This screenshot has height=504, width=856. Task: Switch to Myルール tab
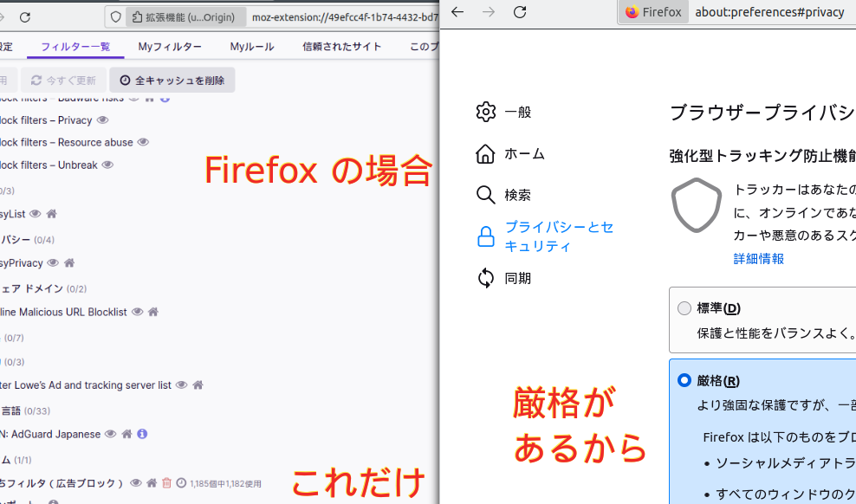[251, 47]
